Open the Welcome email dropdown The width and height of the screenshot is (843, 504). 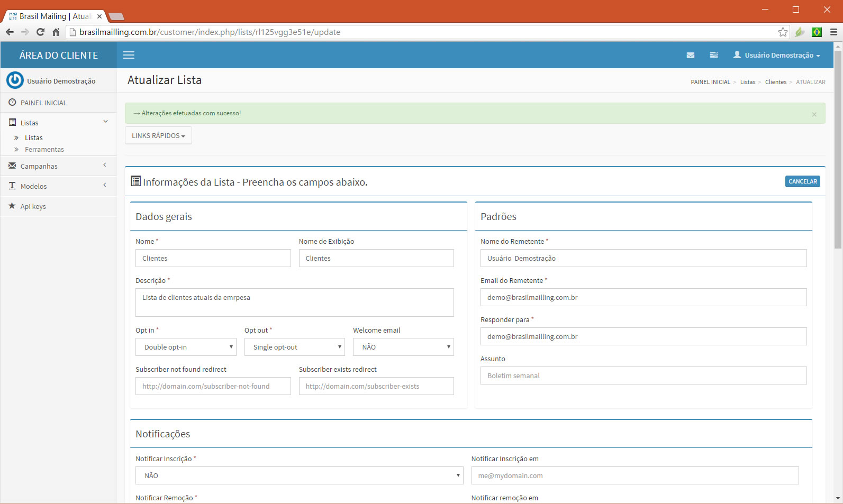pos(403,347)
